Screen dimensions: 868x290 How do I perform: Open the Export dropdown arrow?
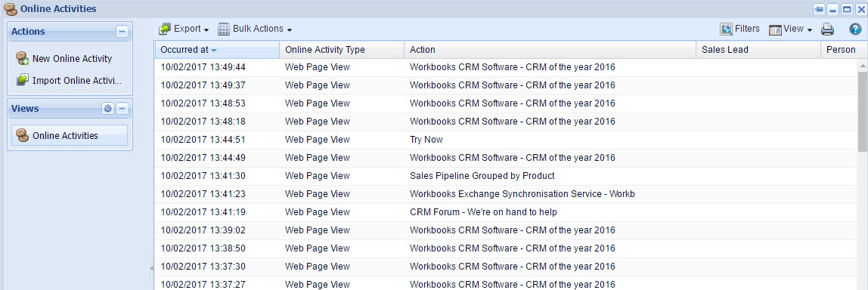coord(206,30)
